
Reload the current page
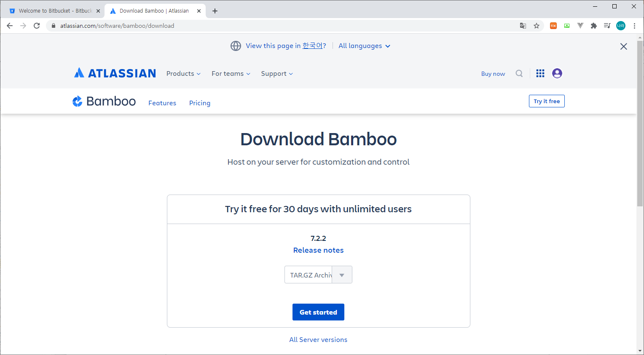[37, 26]
